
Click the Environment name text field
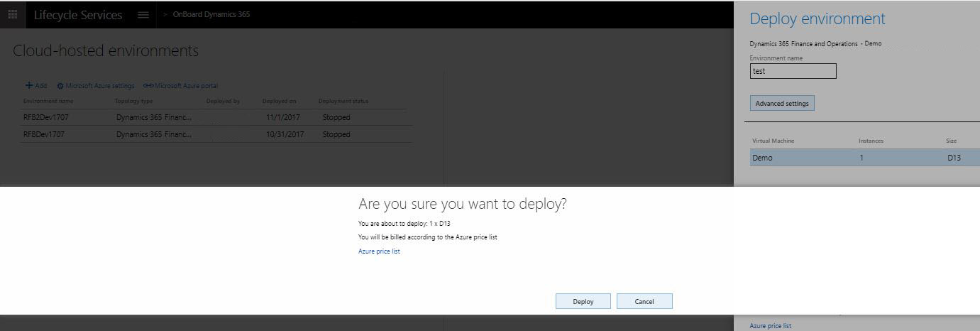click(793, 71)
